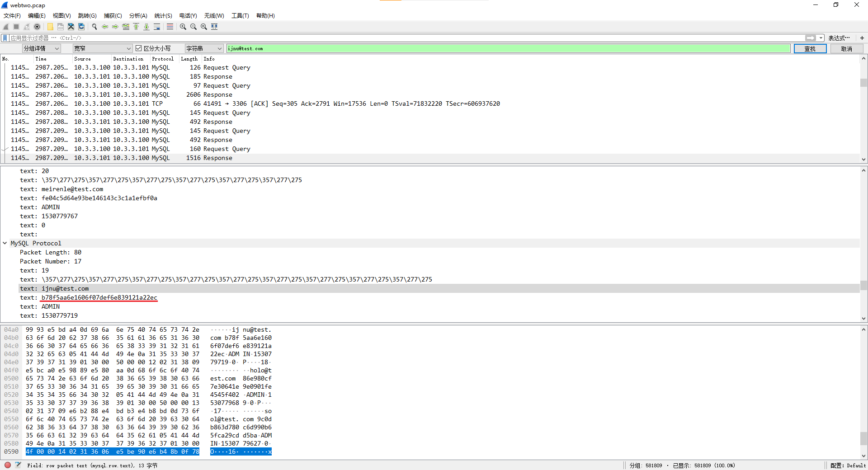This screenshot has height=470, width=868.
Task: Click the display filter bookmark icon
Action: pos(5,38)
